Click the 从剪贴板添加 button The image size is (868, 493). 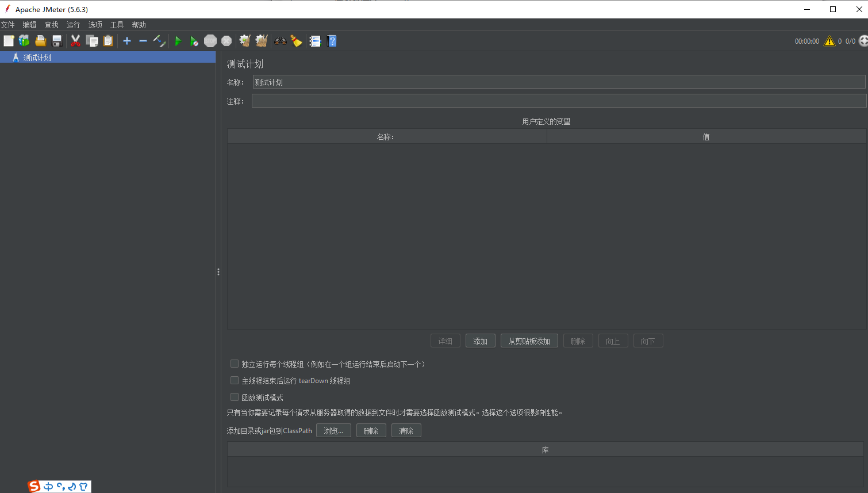(529, 341)
